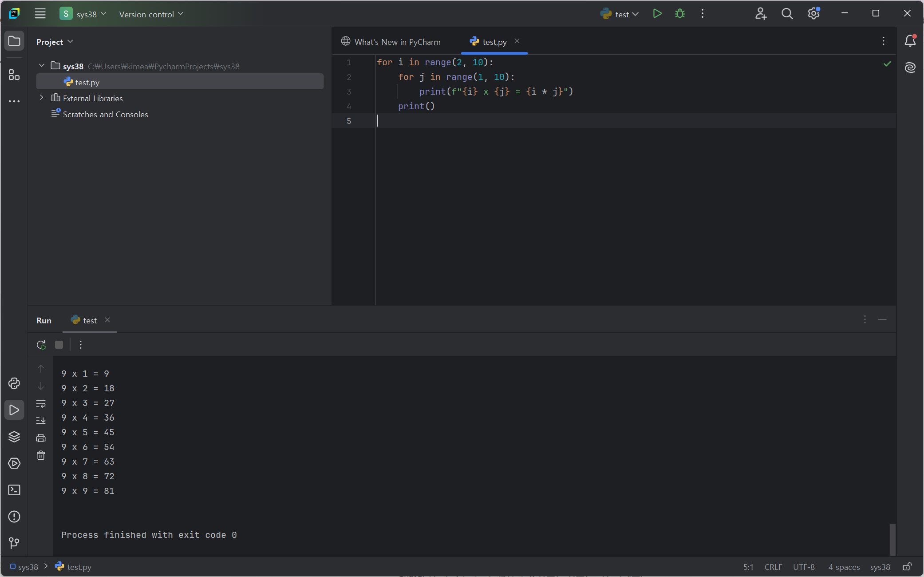
Task: Open the Terminal tool window
Action: [x=14, y=490]
